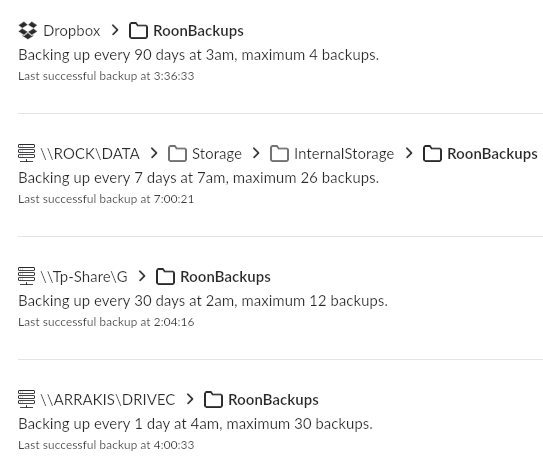Click the chevron after InternalStorage

pos(409,153)
